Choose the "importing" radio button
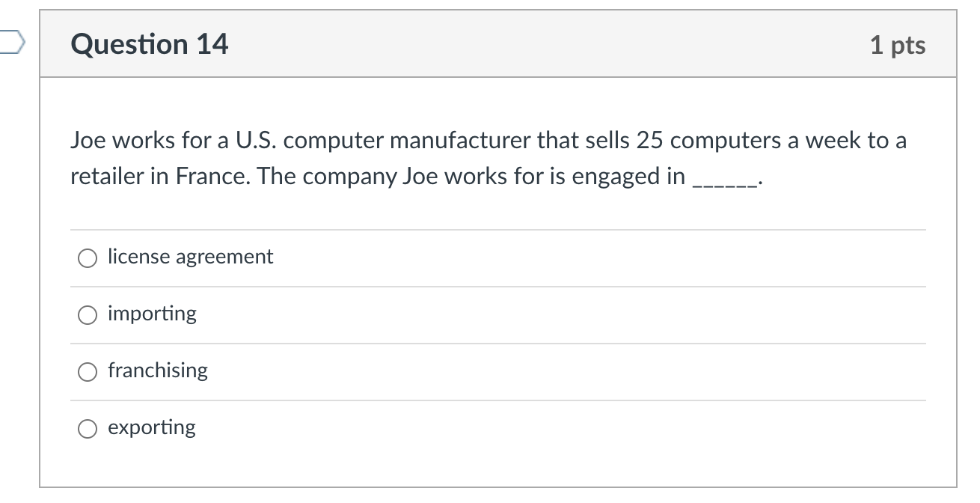 pyautogui.click(x=88, y=315)
